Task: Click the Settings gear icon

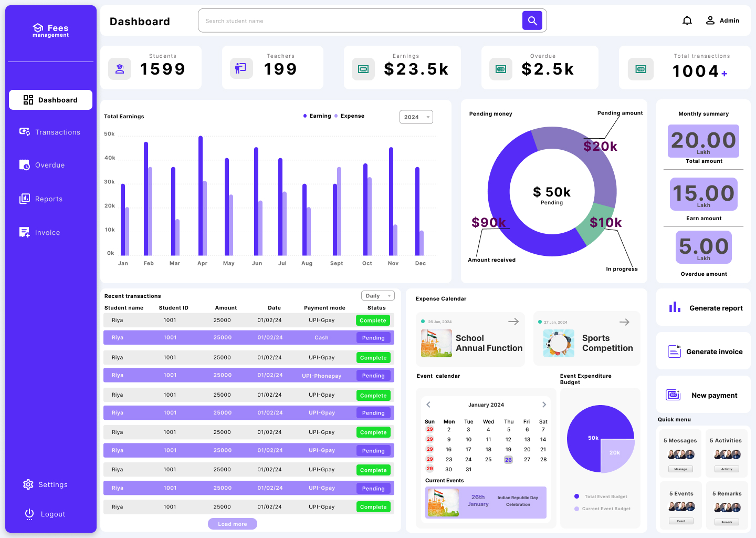Action: (28, 484)
